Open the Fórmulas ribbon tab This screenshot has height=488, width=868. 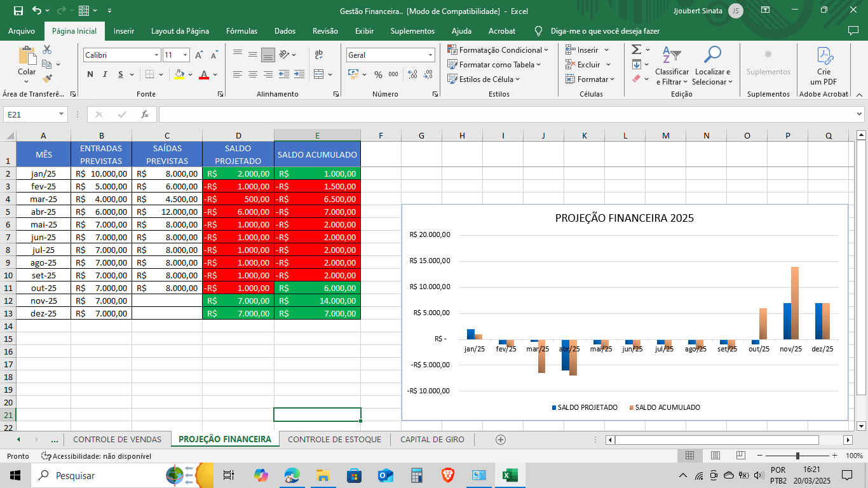pos(241,31)
